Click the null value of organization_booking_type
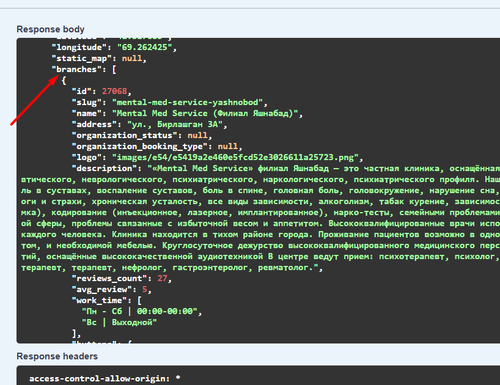500x385 pixels. click(228, 146)
